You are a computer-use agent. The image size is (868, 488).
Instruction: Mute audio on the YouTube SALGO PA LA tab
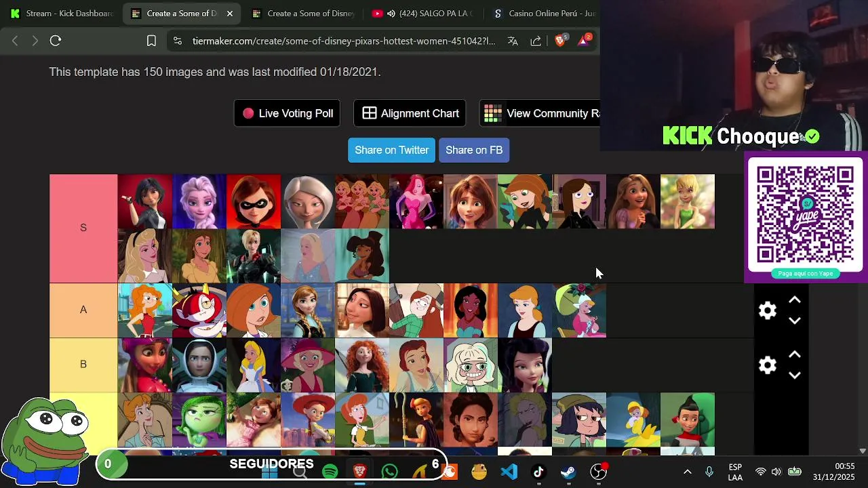click(x=391, y=14)
